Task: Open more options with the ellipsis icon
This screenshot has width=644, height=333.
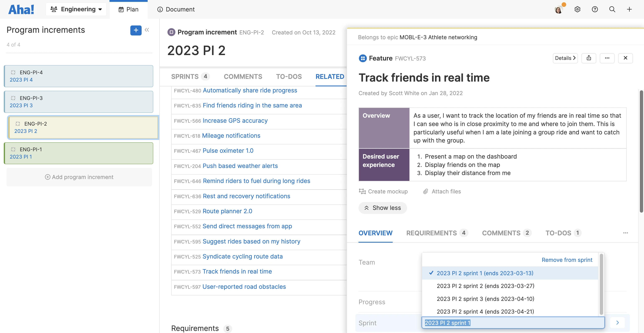Action: pyautogui.click(x=608, y=58)
